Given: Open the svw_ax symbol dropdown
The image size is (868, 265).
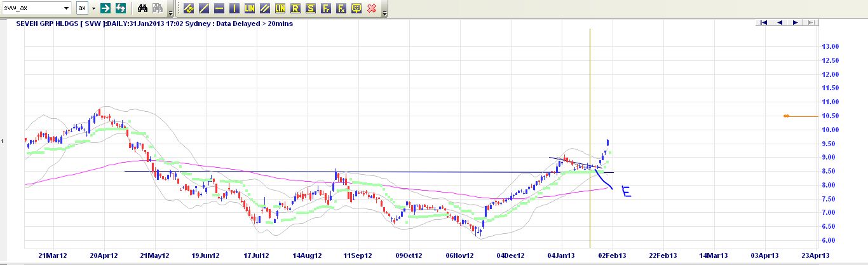Looking at the screenshot, I should pyautogui.click(x=66, y=8).
